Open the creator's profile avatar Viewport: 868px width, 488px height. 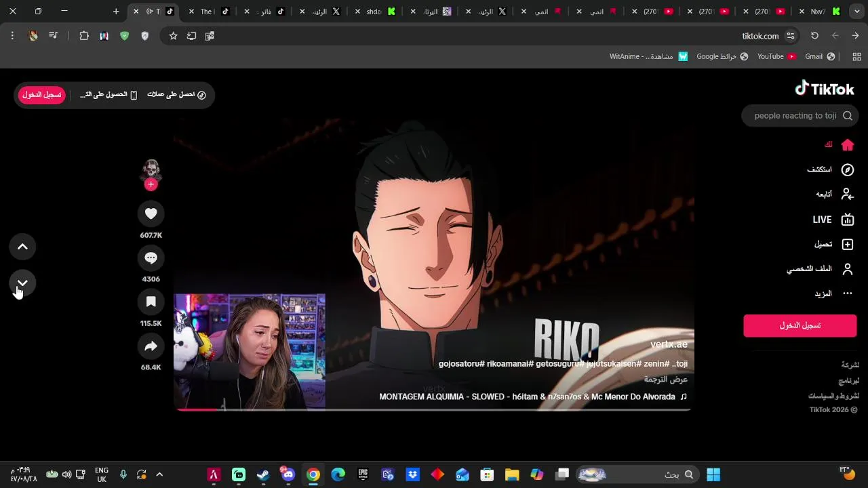click(x=151, y=170)
